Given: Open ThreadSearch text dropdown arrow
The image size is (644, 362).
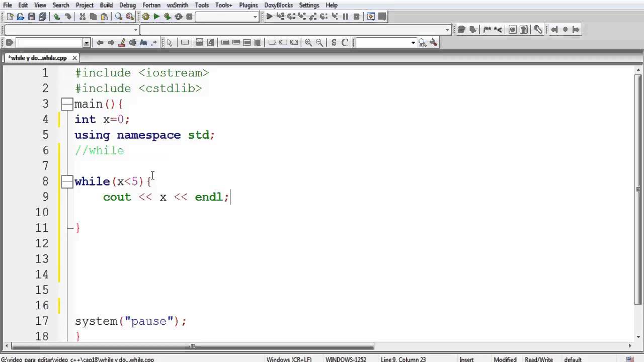Looking at the screenshot, I should pos(413,43).
